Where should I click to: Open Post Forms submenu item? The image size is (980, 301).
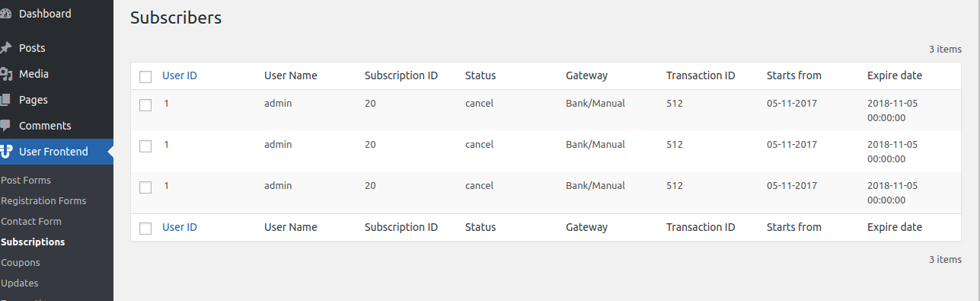coord(26,180)
